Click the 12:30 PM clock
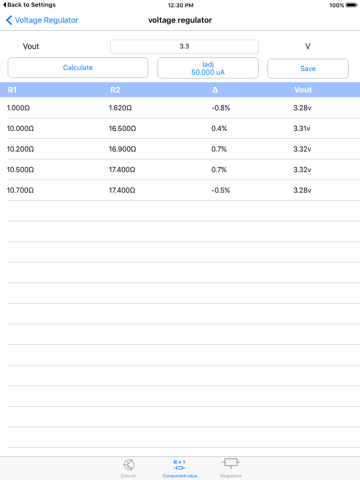This screenshot has width=360, height=480. [x=180, y=5]
